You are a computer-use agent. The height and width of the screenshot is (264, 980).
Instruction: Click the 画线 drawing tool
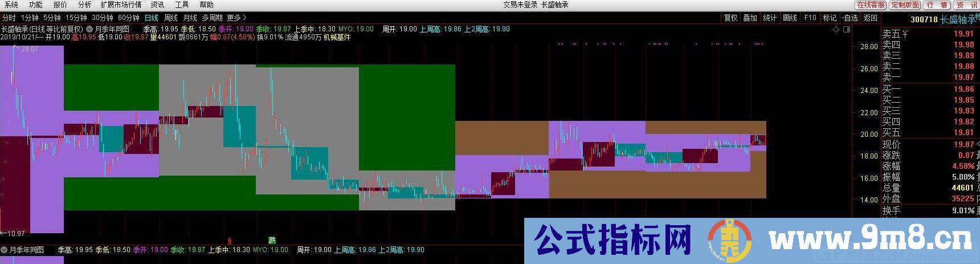point(790,18)
